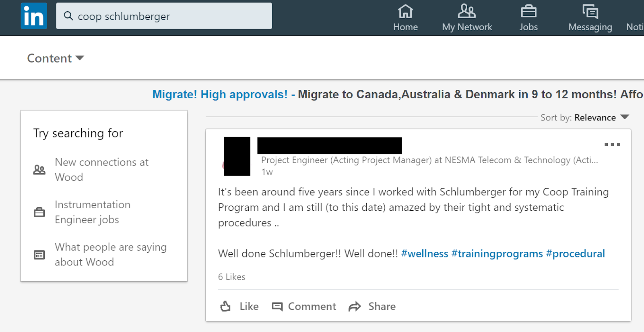
Task: Click the Comment speech bubble icon
Action: pos(277,307)
